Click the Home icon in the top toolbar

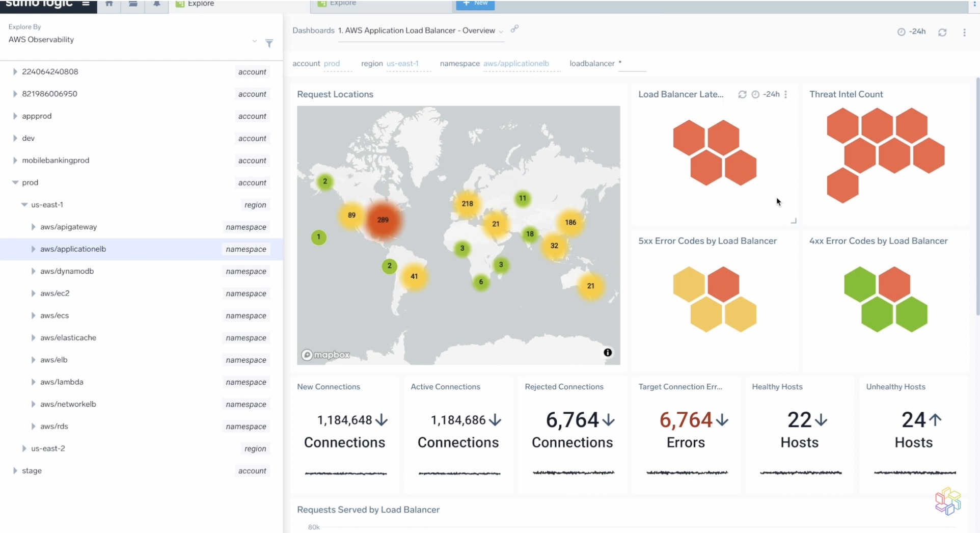pos(108,4)
